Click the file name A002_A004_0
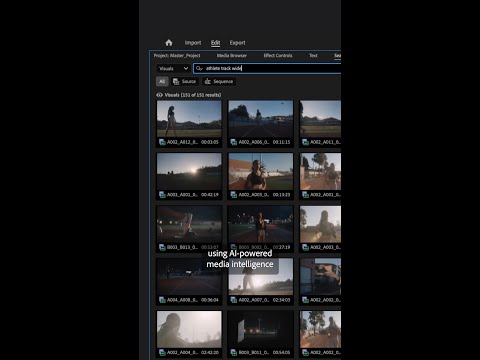 pyautogui.click(x=182, y=353)
